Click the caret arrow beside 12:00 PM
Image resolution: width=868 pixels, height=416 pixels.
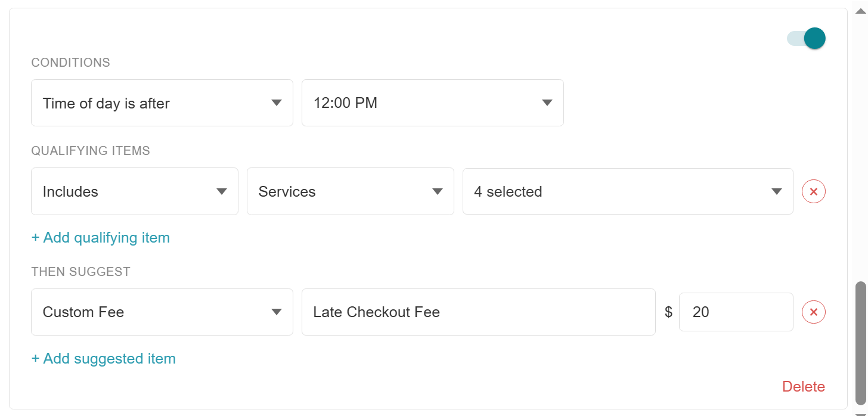tap(547, 103)
